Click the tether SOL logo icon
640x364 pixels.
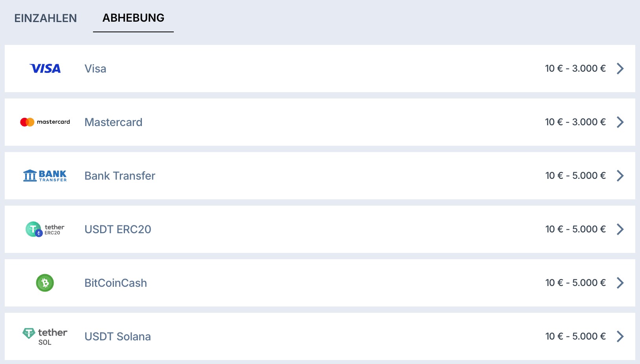(45, 336)
